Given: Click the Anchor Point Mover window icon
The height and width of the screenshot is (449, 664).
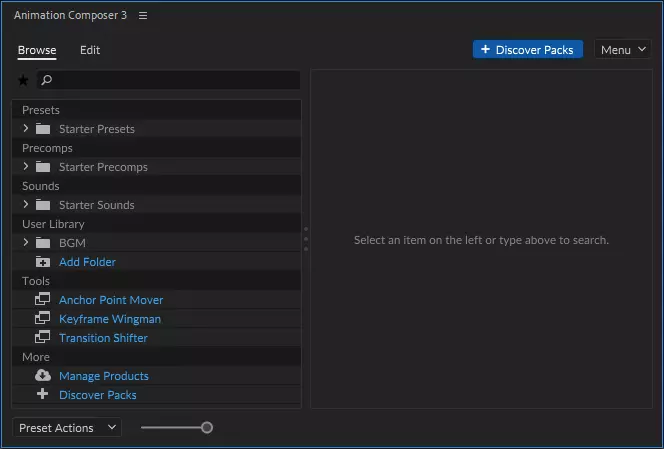Looking at the screenshot, I should tap(42, 299).
